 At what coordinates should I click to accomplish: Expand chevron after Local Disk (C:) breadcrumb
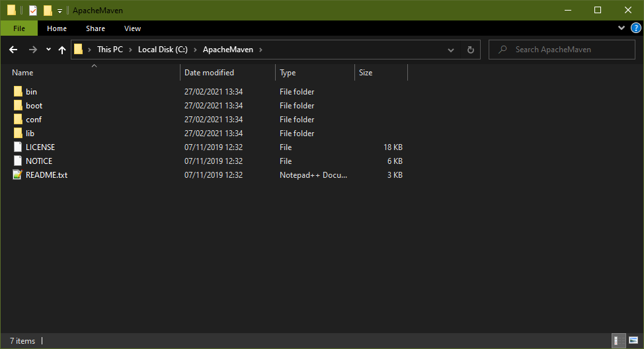click(195, 50)
